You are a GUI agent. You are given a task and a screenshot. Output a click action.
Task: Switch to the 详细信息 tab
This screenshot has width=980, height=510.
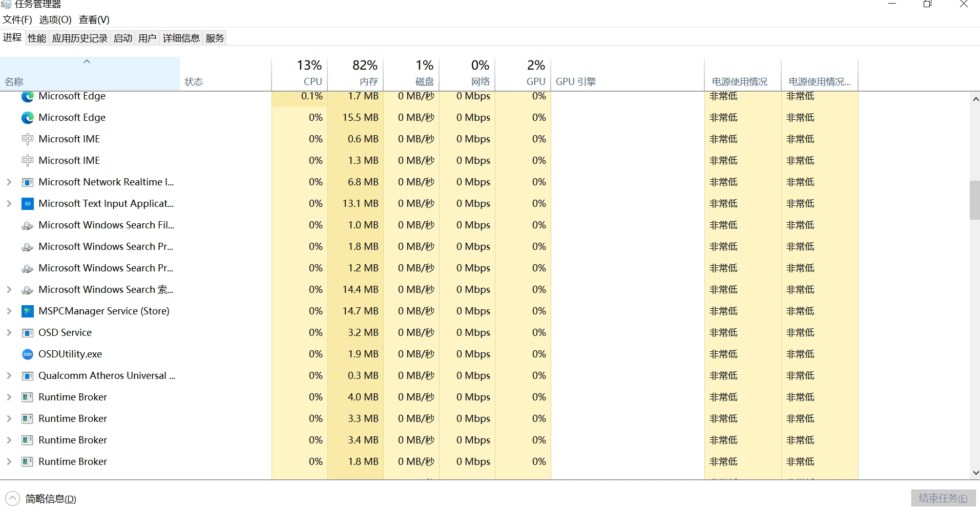point(181,38)
